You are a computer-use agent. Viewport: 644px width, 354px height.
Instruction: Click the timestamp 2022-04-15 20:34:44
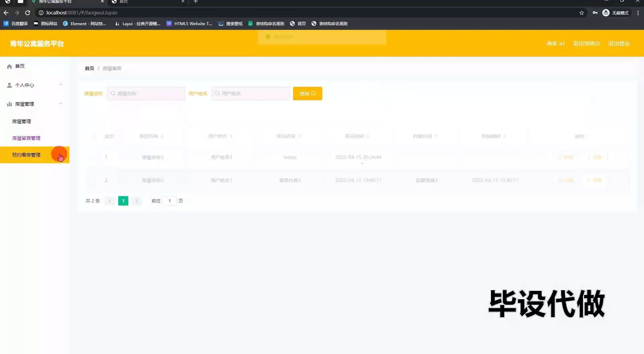click(x=358, y=157)
